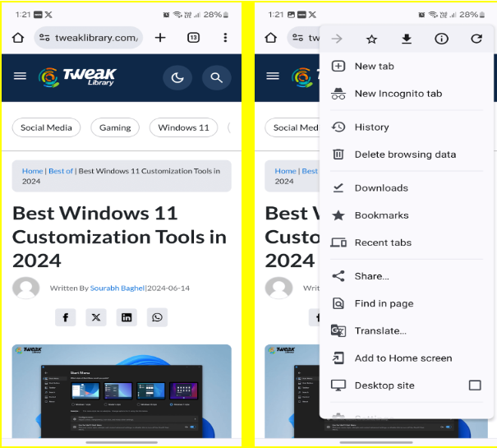Open Best of breadcrumb link in left screenshot

(61, 171)
